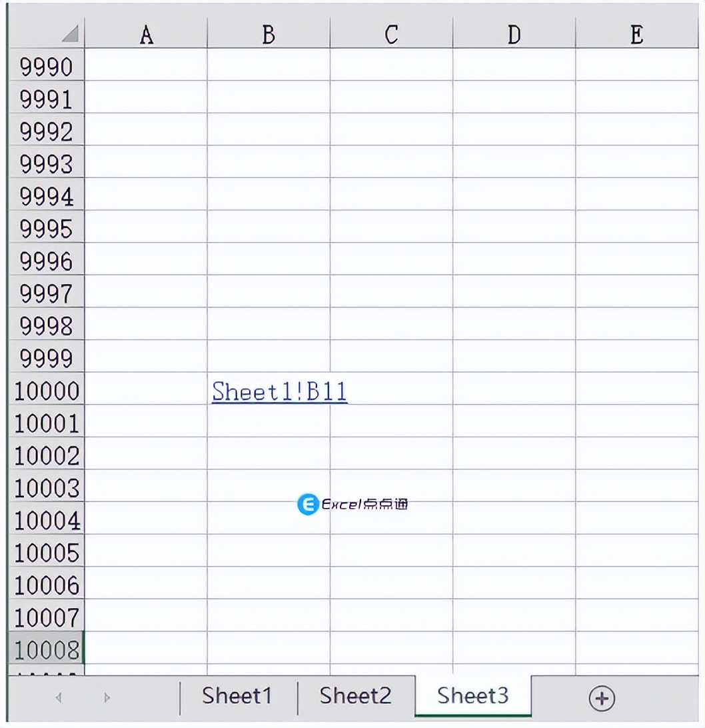
Task: Click cell A10008
Action: (146, 648)
